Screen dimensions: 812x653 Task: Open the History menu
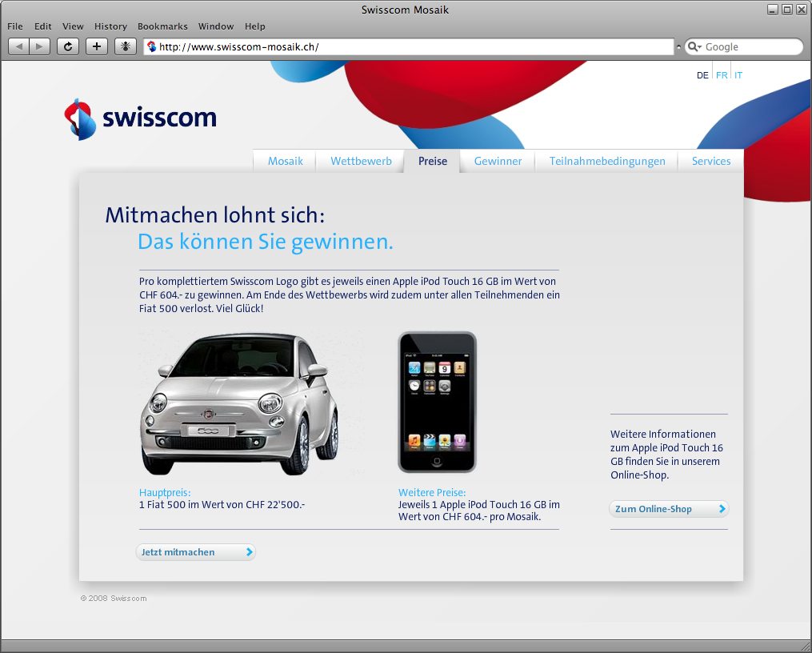(110, 26)
